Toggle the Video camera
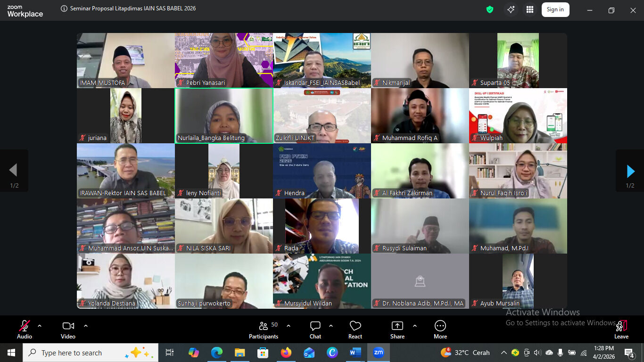The height and width of the screenshot is (362, 644). coord(68,329)
